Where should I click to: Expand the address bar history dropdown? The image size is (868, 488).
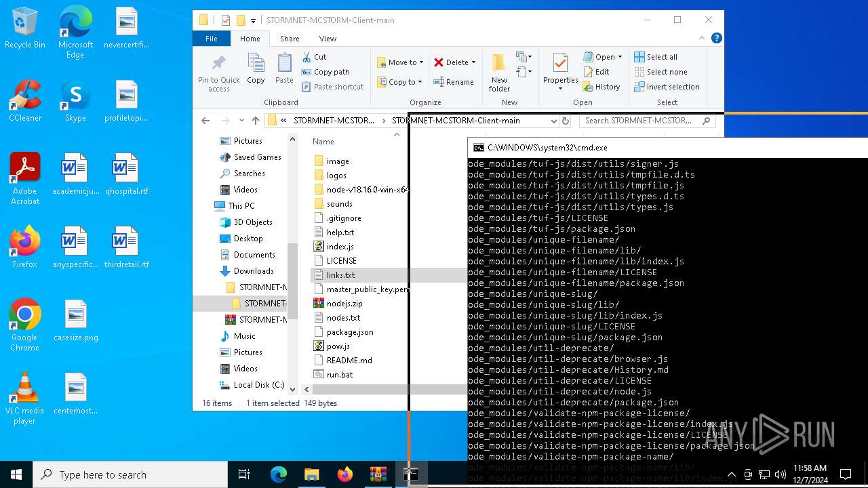[x=553, y=121]
